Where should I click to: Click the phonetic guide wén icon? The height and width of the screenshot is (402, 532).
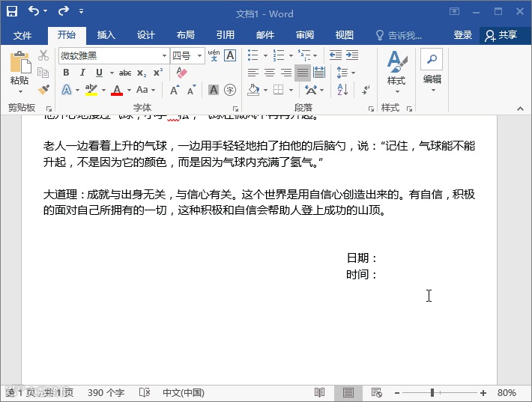pyautogui.click(x=214, y=55)
